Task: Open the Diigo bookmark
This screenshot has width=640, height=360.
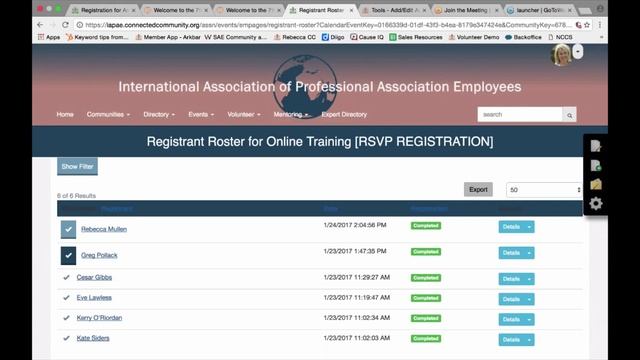Action: [x=333, y=37]
